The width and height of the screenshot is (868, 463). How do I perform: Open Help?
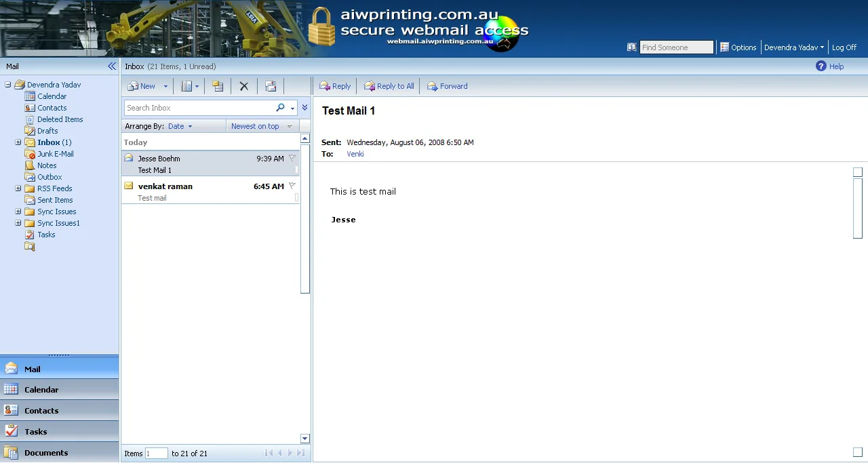tap(830, 66)
